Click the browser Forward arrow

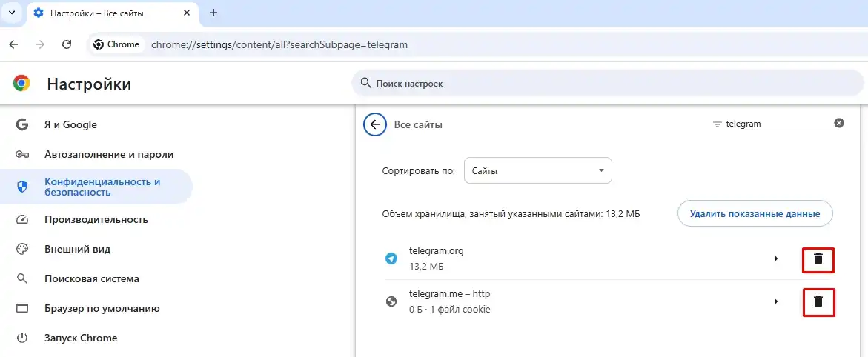coord(40,45)
